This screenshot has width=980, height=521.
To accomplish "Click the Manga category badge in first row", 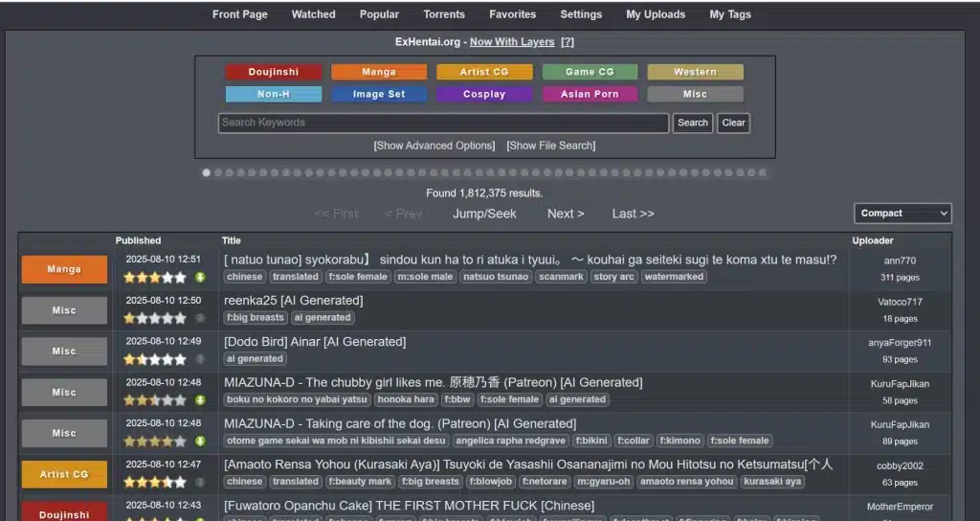I will (x=64, y=269).
